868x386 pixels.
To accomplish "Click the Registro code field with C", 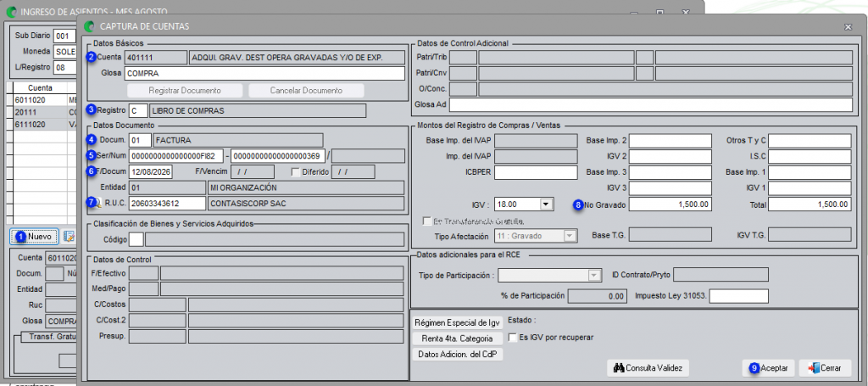I will tap(138, 111).
